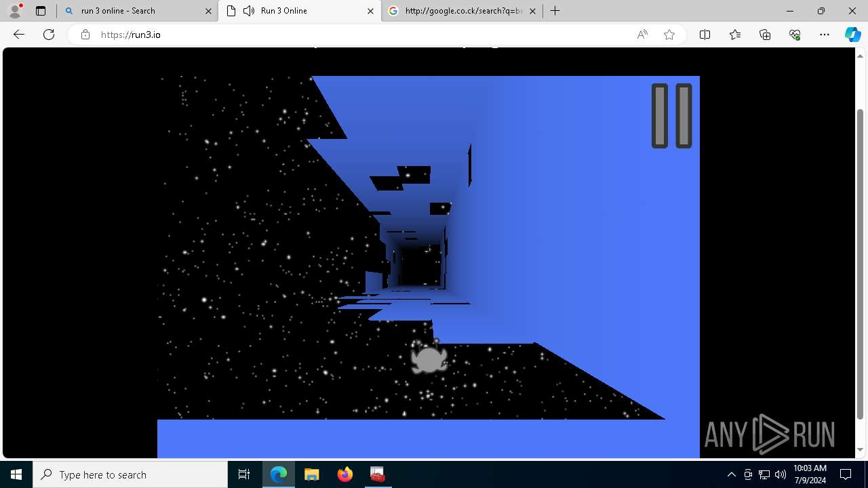The width and height of the screenshot is (868, 488).
Task: Open the google.co.ck search tab
Action: point(463,11)
